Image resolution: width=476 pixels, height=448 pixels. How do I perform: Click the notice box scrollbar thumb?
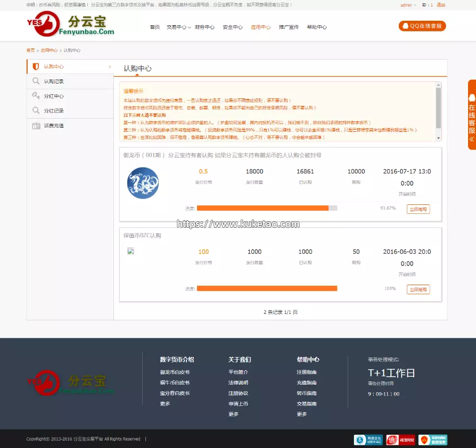(438, 107)
